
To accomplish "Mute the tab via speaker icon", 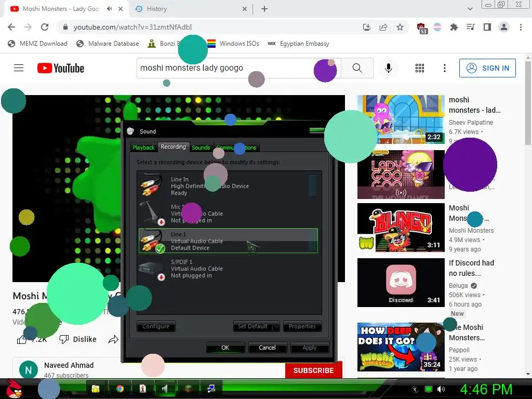I will (x=109, y=9).
